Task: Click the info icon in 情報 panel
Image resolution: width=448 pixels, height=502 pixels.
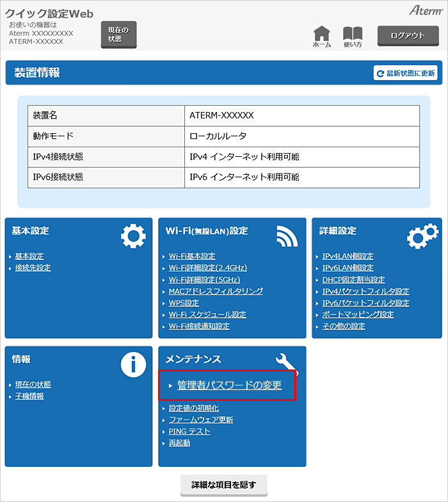Action: pos(133,364)
